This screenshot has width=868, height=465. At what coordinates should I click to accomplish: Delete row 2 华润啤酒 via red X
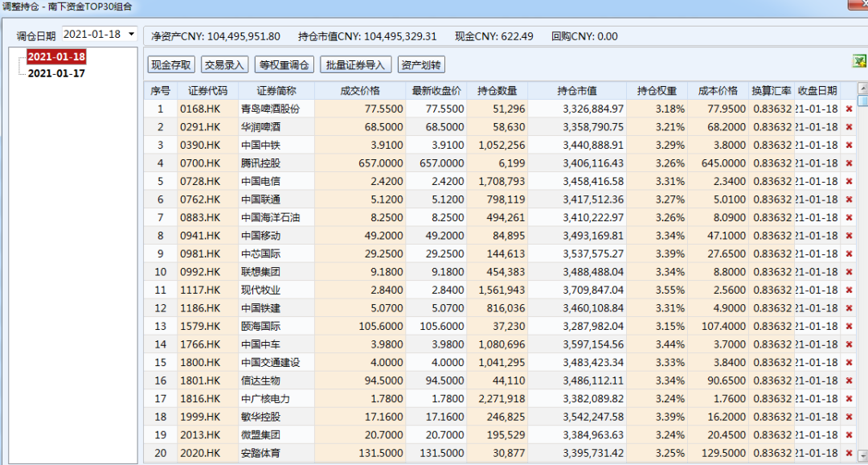click(x=849, y=127)
